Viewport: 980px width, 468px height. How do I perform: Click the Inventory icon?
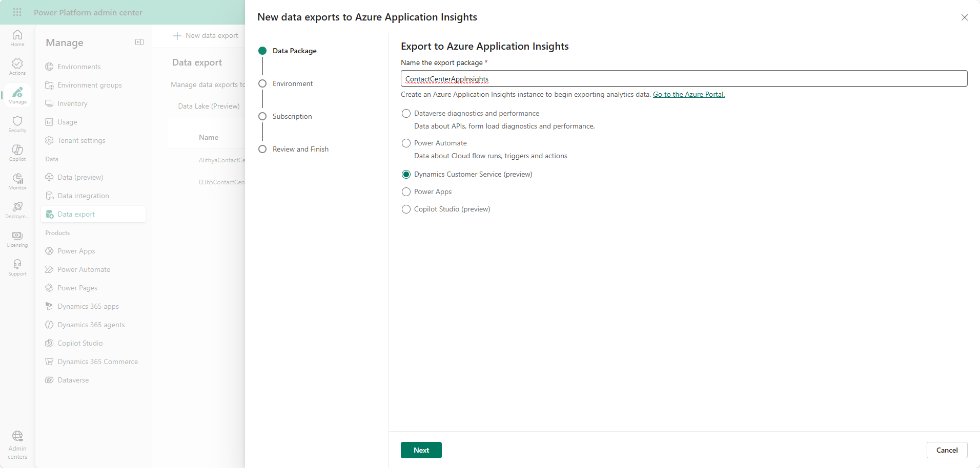49,103
